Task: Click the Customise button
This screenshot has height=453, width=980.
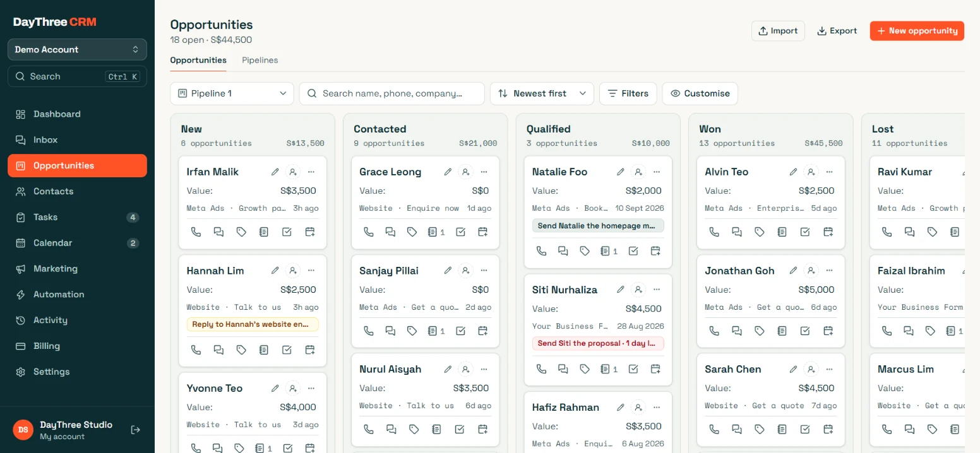Action: 700,93
